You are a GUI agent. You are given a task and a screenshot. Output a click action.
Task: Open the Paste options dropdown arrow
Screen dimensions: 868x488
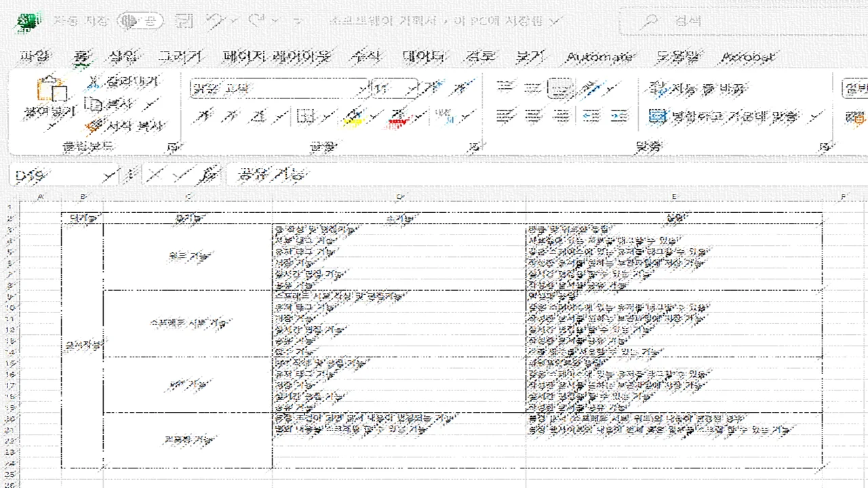pyautogui.click(x=52, y=126)
